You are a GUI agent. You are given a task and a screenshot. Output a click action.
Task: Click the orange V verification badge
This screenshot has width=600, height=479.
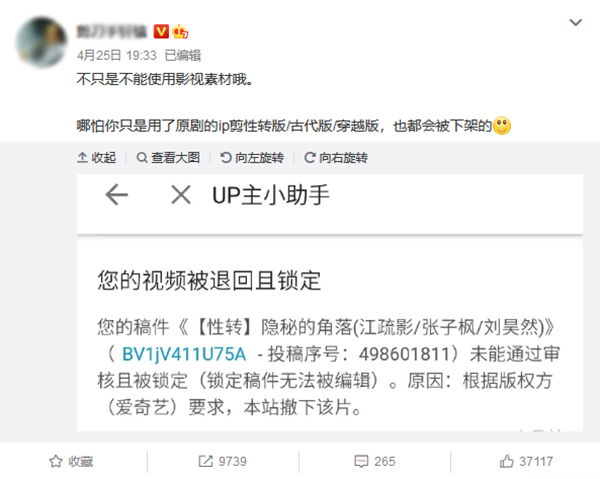coord(161,31)
